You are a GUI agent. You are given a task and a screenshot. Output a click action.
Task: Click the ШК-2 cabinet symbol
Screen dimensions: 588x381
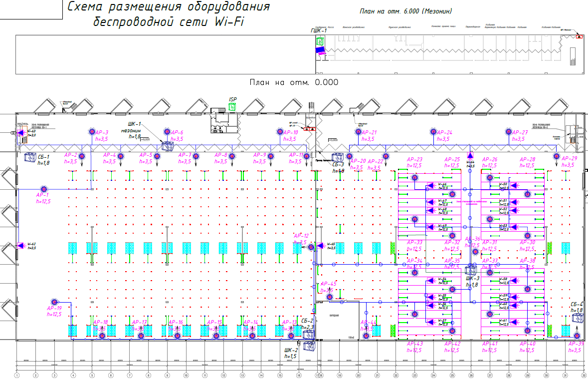309,345
